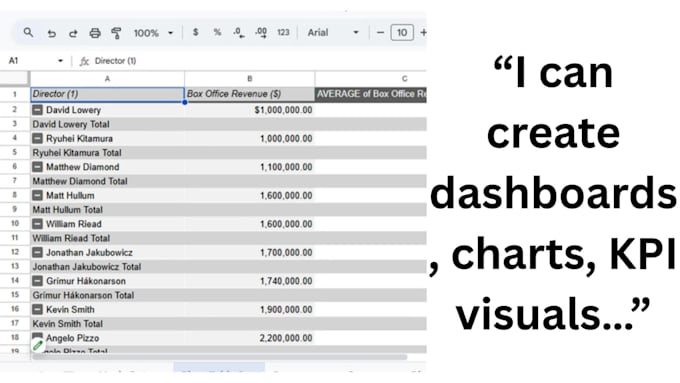Open the 100% zoom dropdown
Screen dimensions: 680x383
[154, 33]
